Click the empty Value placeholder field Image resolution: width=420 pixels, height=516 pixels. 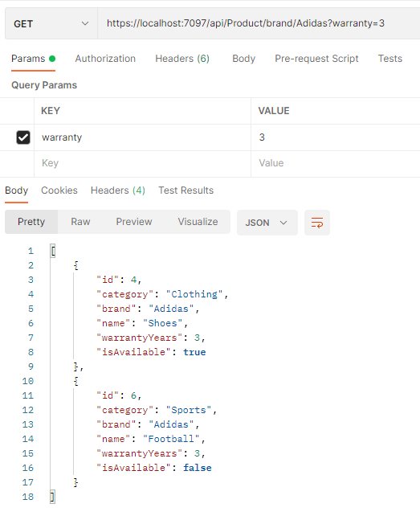(336, 163)
